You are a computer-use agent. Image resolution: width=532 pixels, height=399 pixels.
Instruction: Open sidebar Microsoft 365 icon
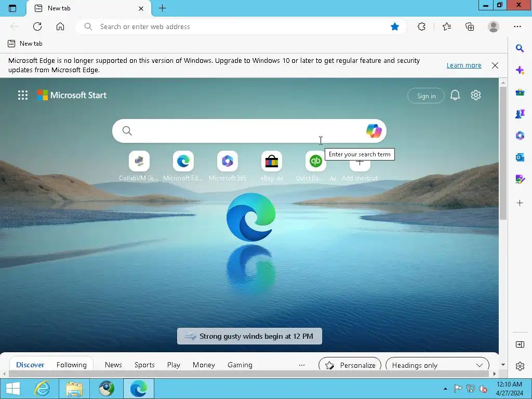coord(520,136)
